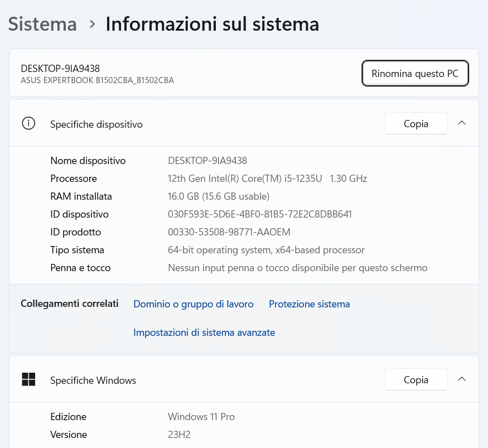Click the Specifiche Windows header label
488x448 pixels.
pos(93,380)
